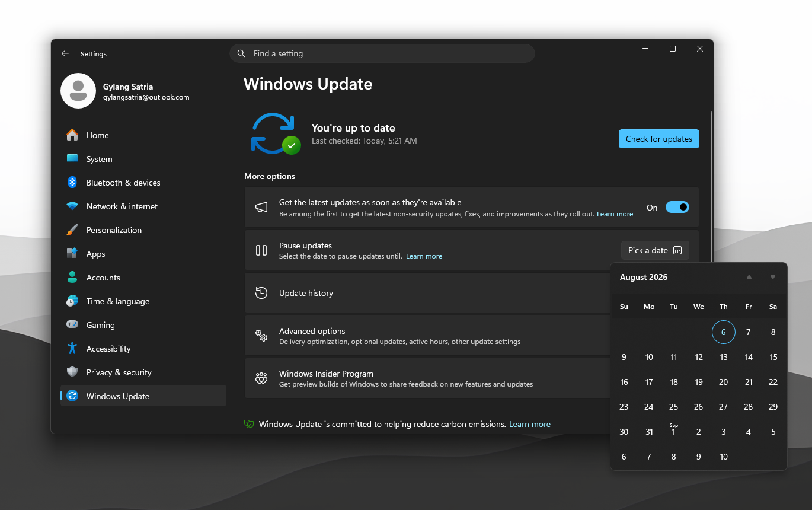Image resolution: width=812 pixels, height=510 pixels.
Task: Open the Home settings page
Action: (143, 135)
